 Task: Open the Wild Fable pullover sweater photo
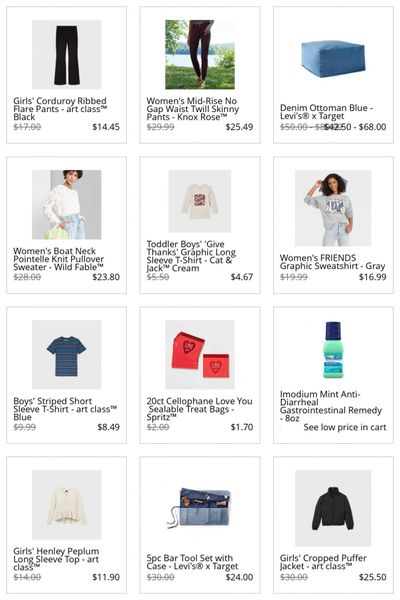point(67,205)
